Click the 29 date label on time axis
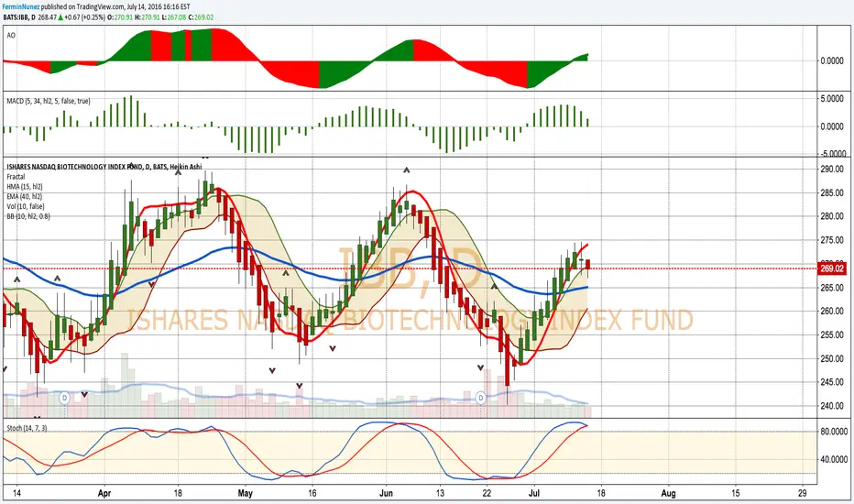Screen dimensions: 854x504 (802, 493)
